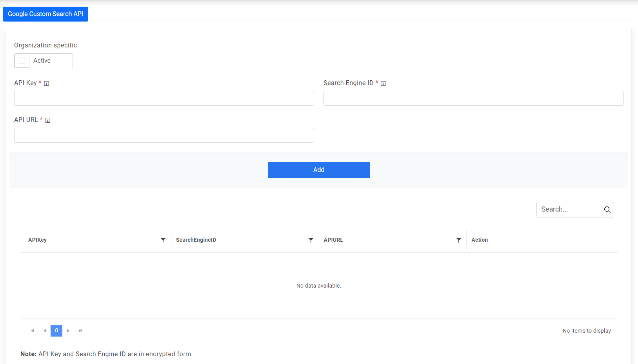Screen dimensions: 638x364
Task: Click the 'No items to display' text
Action: [x=587, y=331]
